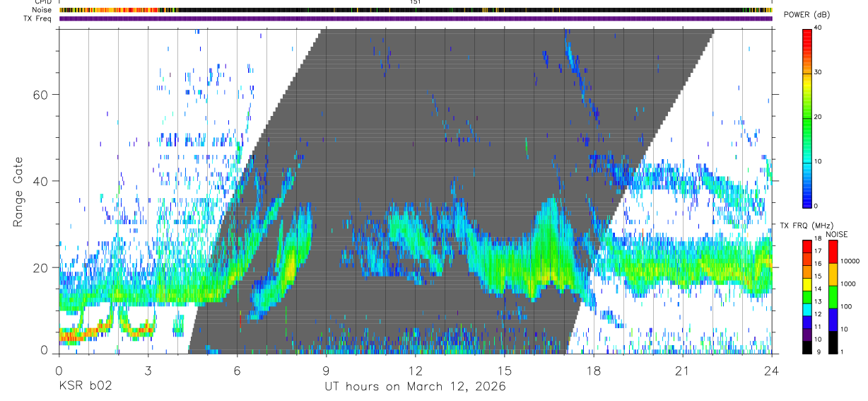868x401 pixels.
Task: Select the 40 tick on the power scale
Action: point(819,28)
